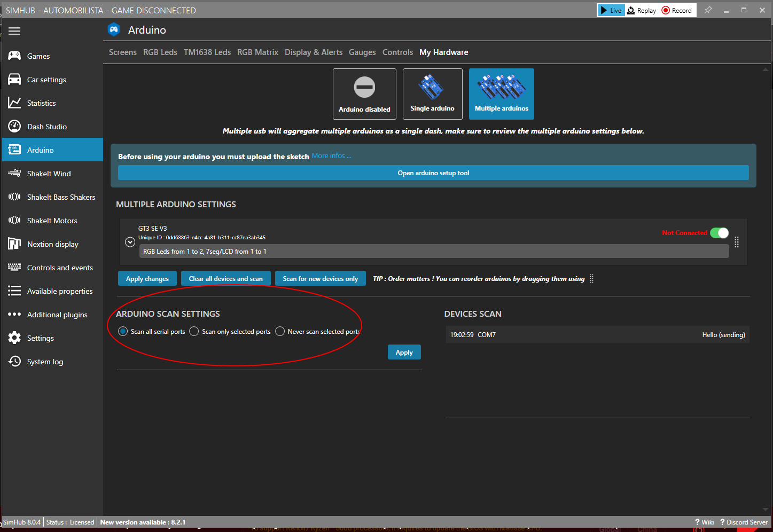773x532 pixels.
Task: Click the Dash Studio gauge icon
Action: 14,126
